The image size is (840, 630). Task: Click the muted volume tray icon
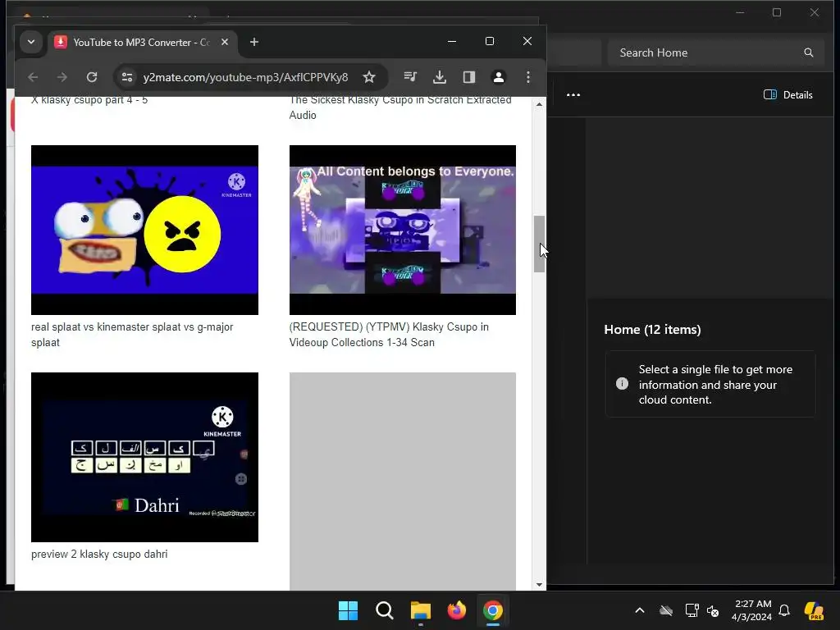pos(713,610)
